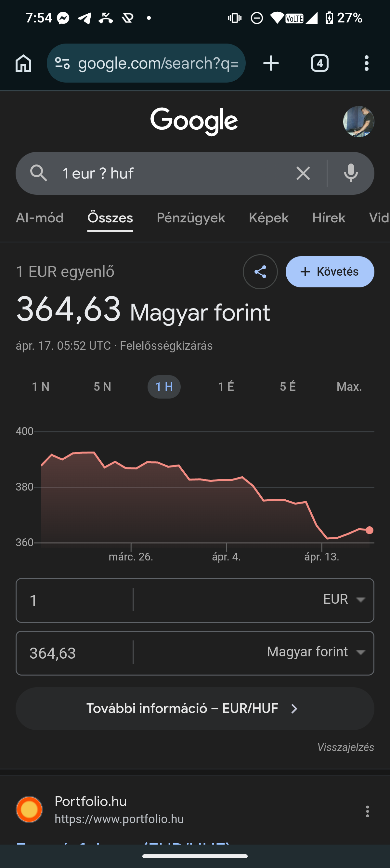
Task: Switch to the Pénzügyek tab
Action: tap(191, 218)
